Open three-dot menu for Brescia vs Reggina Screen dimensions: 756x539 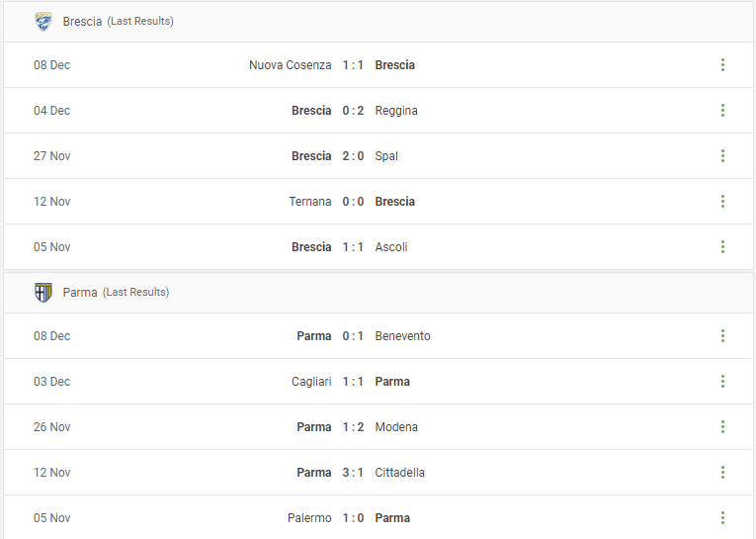pos(722,111)
